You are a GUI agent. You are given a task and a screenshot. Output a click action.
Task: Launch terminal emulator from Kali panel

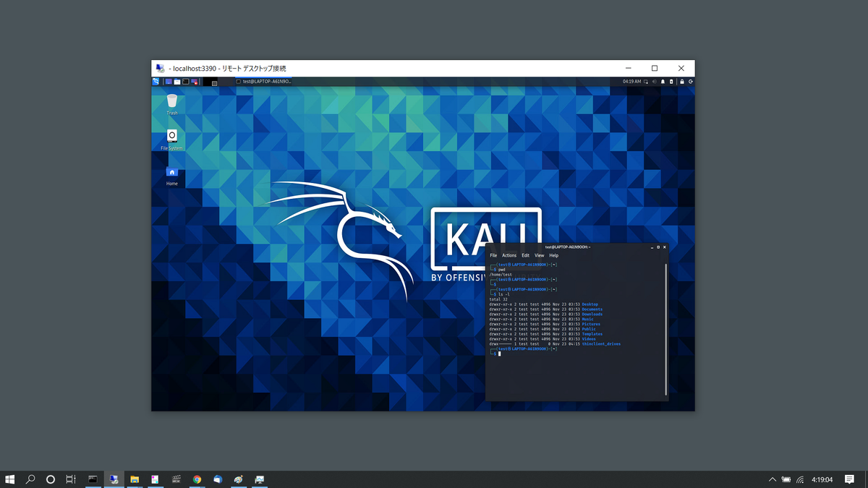(186, 82)
